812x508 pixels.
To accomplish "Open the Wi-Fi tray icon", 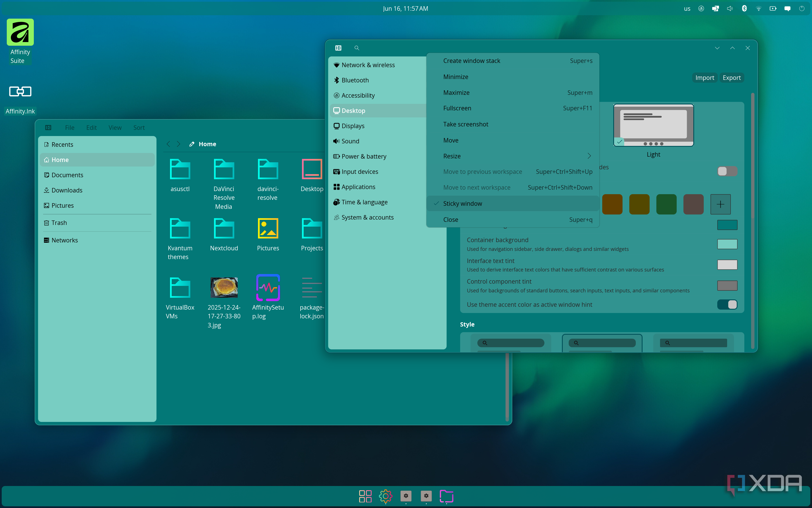I will (759, 9).
